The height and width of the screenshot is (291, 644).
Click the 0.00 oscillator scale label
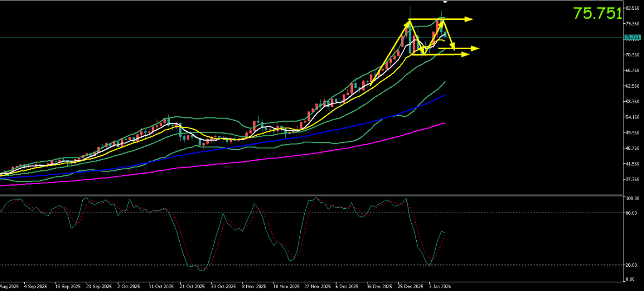click(x=630, y=279)
